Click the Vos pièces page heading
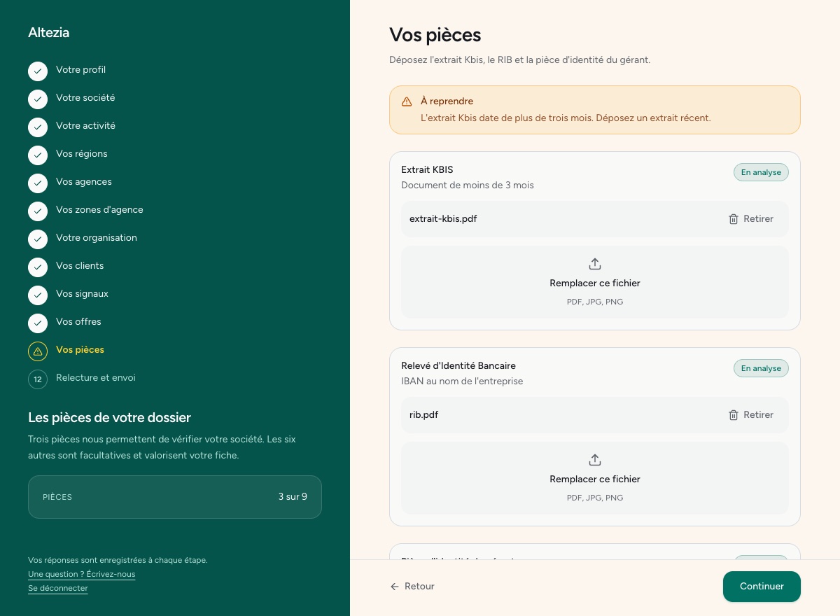 click(435, 35)
